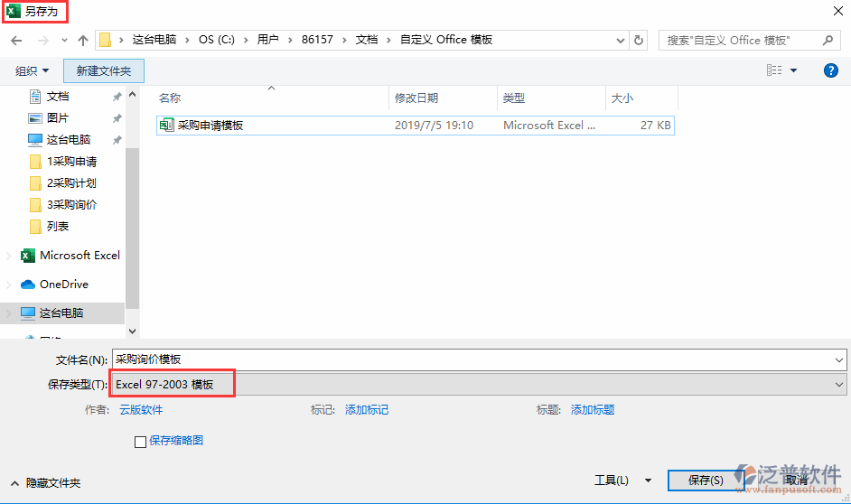The height and width of the screenshot is (504, 851).
Task: Click the blue help question mark icon
Action: click(831, 70)
